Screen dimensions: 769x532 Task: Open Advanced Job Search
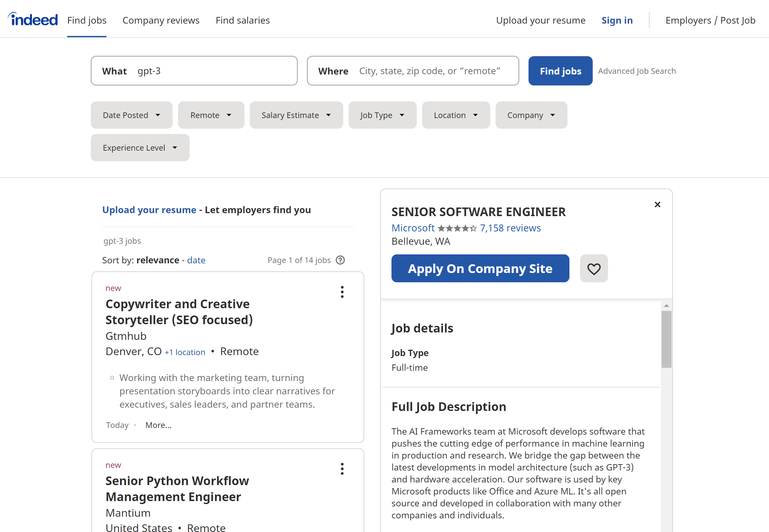point(637,71)
